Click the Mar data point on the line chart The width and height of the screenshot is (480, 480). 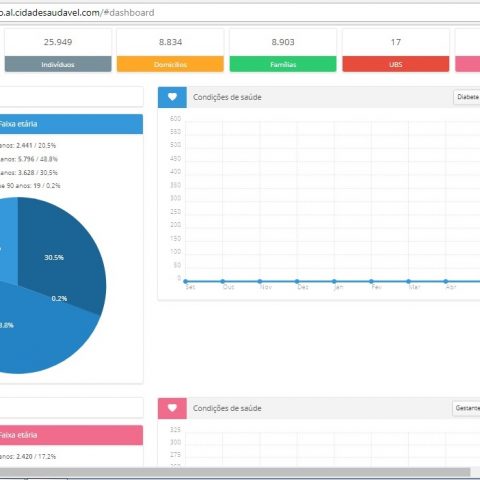[x=409, y=281]
